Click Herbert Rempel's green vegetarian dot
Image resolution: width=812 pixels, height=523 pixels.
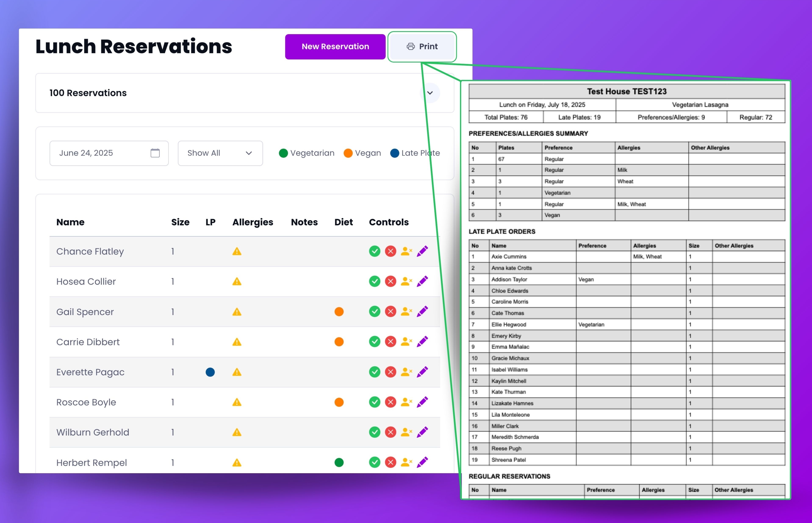(x=339, y=463)
